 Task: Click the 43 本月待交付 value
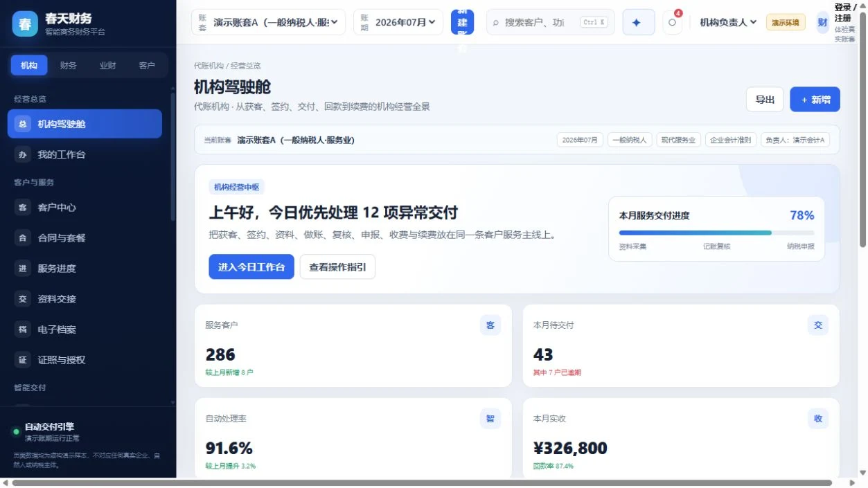[543, 354]
